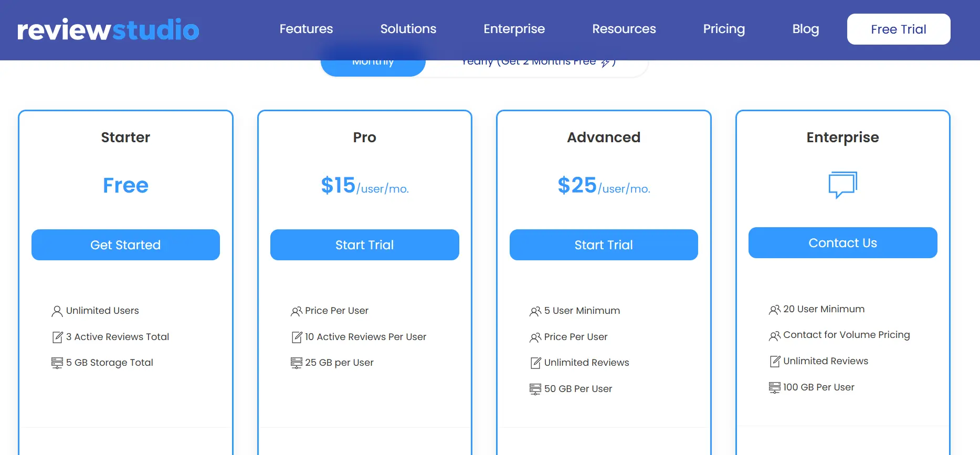This screenshot has height=455, width=980.
Task: Click the reviewstudio logo
Action: click(x=108, y=29)
